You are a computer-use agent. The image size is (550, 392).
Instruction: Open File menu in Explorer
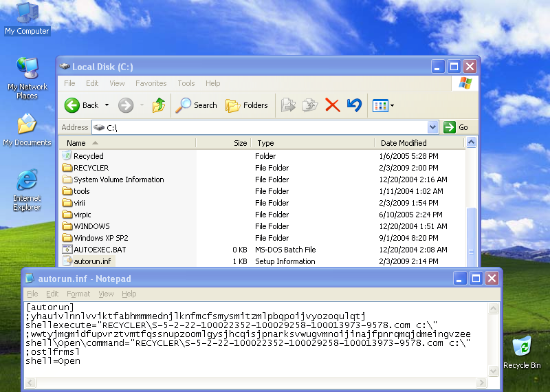coord(69,83)
